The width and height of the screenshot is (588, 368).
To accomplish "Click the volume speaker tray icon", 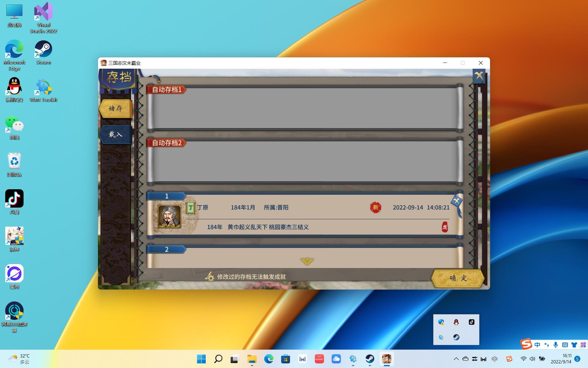I will 532,359.
